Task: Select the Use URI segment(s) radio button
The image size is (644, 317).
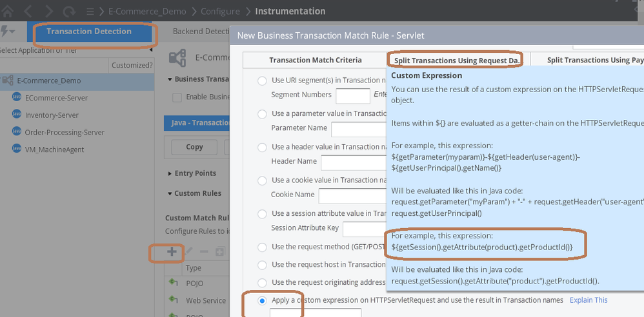Action: tap(262, 81)
